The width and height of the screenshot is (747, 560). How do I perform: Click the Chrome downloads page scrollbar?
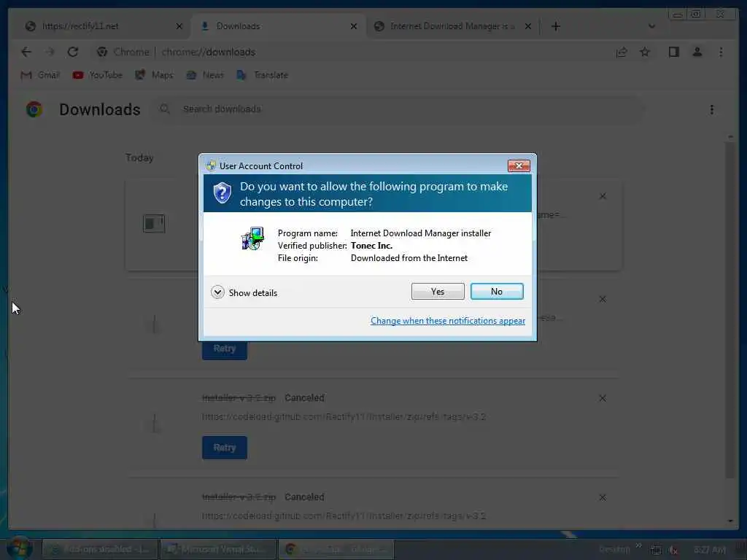click(730, 309)
